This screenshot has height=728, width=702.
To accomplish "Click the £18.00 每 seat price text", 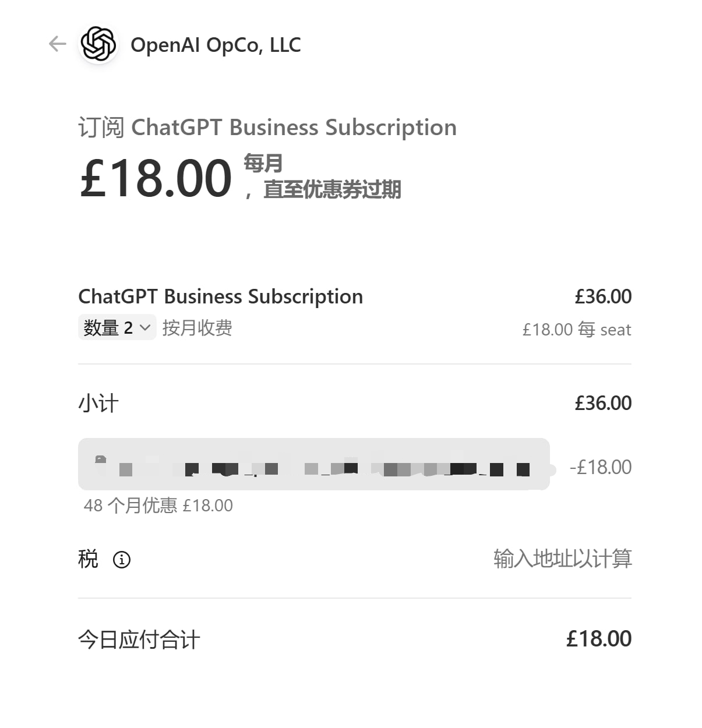I will (577, 330).
